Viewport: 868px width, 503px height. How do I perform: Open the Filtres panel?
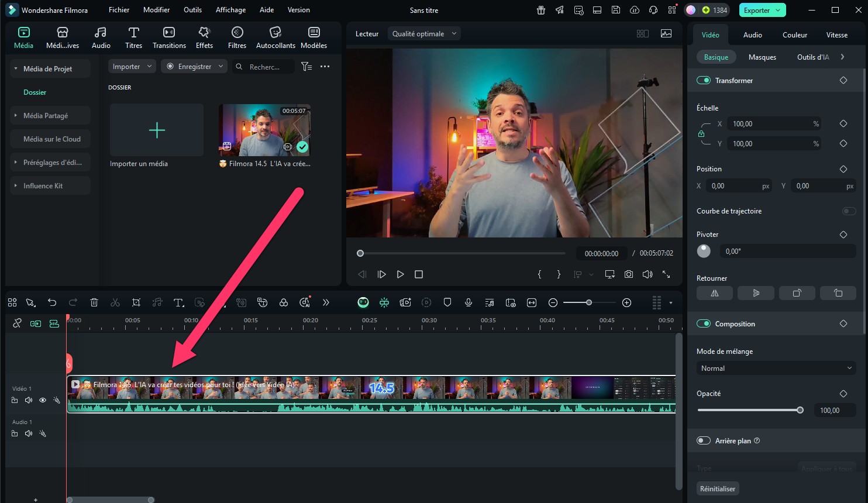[237, 37]
